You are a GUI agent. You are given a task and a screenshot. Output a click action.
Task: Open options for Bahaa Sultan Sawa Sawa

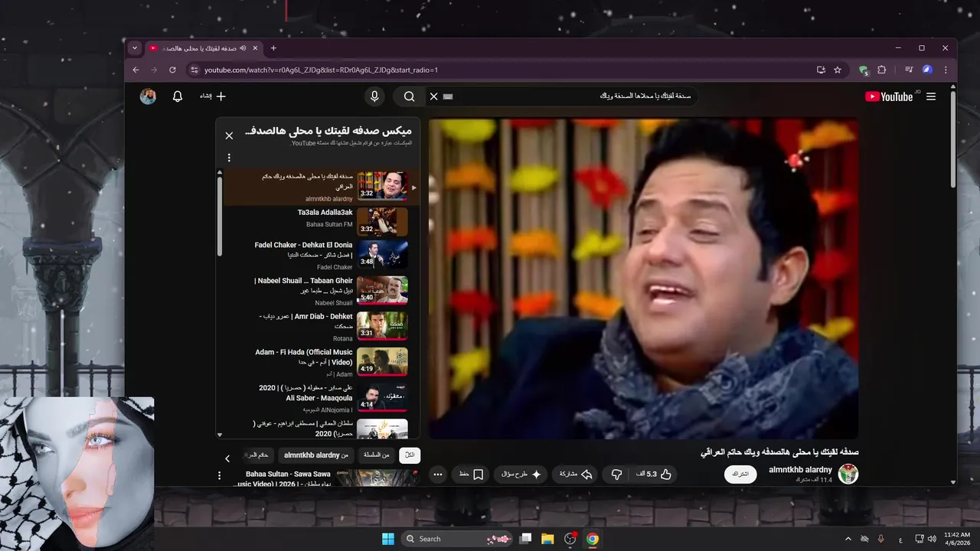click(220, 475)
